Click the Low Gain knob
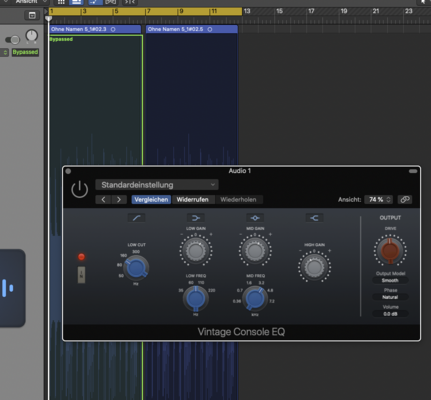Image resolution: width=431 pixels, height=400 pixels. (196, 251)
